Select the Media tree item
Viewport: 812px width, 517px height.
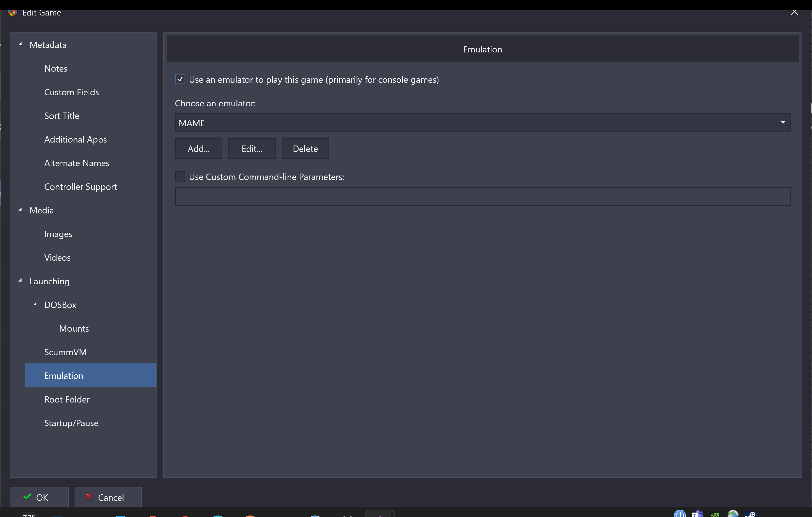pyautogui.click(x=42, y=210)
